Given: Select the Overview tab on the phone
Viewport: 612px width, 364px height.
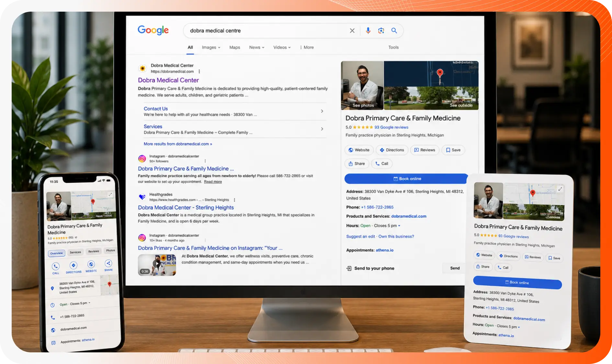Looking at the screenshot, I should [x=57, y=253].
